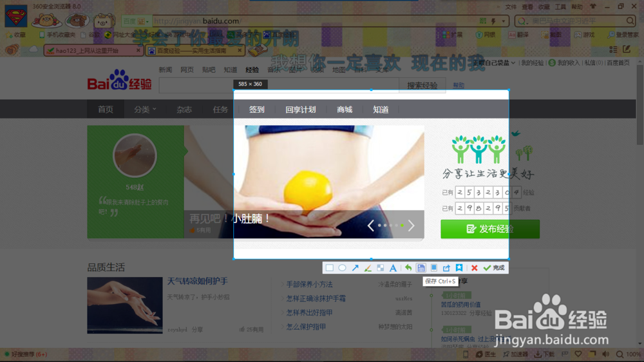This screenshot has width=644, height=362.
Task: Open the 翻译 translate tool
Action: click(518, 35)
